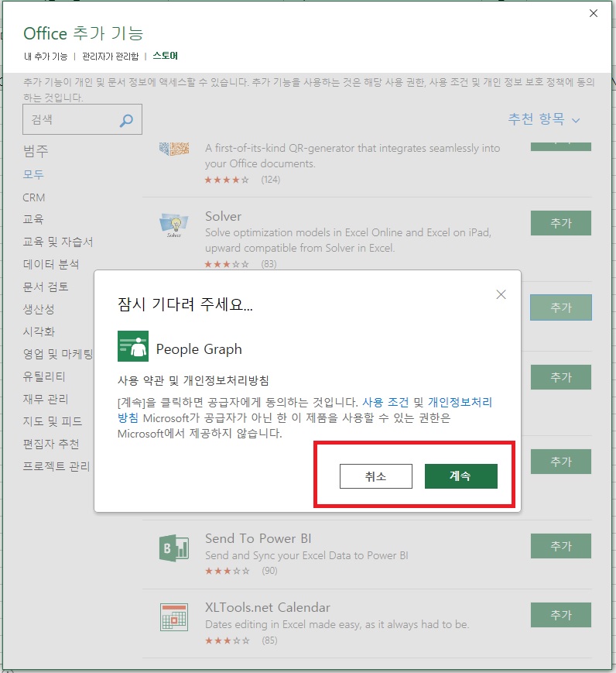Close the 잠시 기다려 주세요 dialog
The width and height of the screenshot is (616, 673).
(x=501, y=294)
